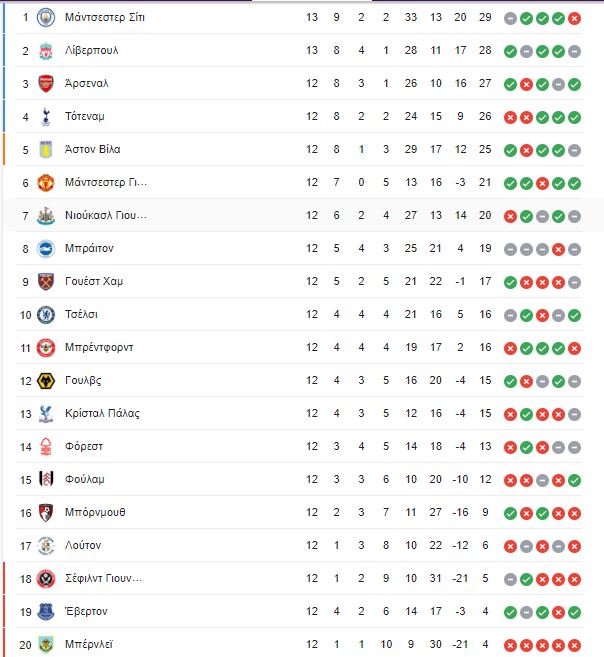Viewport: 604px width, 657px height.
Task: Select the Λούτον team row
Action: click(293, 546)
